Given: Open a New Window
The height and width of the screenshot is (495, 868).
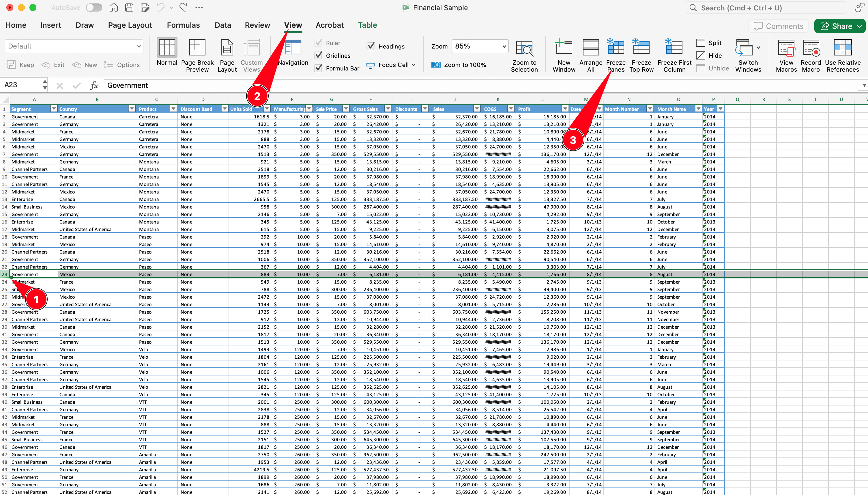Looking at the screenshot, I should pos(564,56).
